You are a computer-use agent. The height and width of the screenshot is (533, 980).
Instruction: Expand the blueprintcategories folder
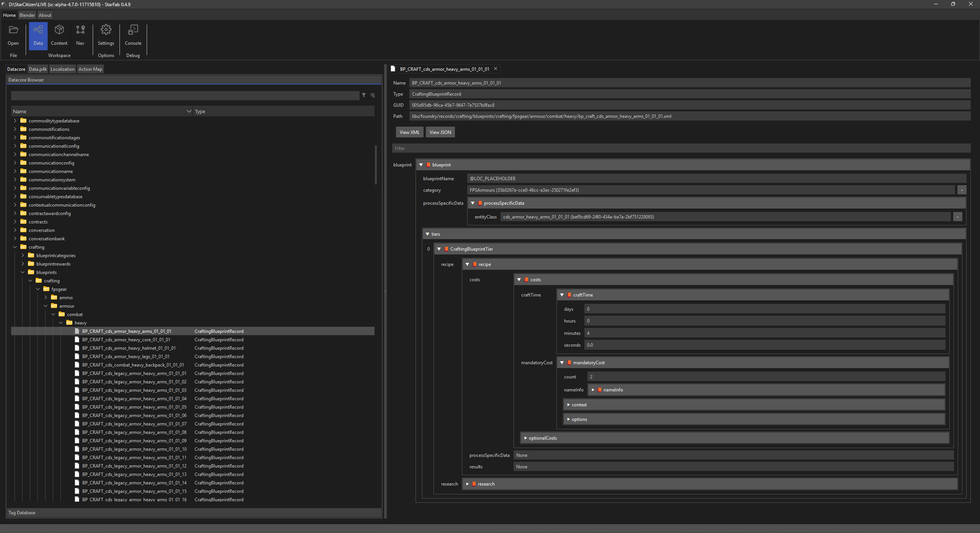[x=23, y=256]
